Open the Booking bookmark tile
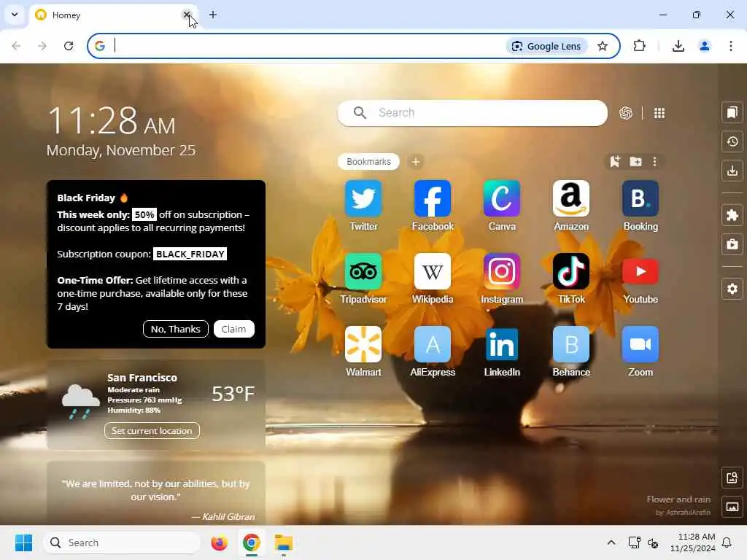Viewport: 747px width, 560px height. click(x=640, y=199)
